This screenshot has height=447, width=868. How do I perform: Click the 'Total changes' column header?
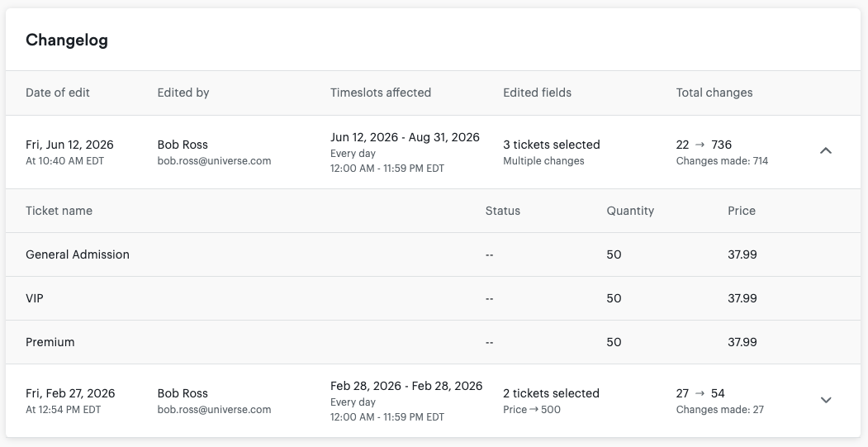coord(714,93)
